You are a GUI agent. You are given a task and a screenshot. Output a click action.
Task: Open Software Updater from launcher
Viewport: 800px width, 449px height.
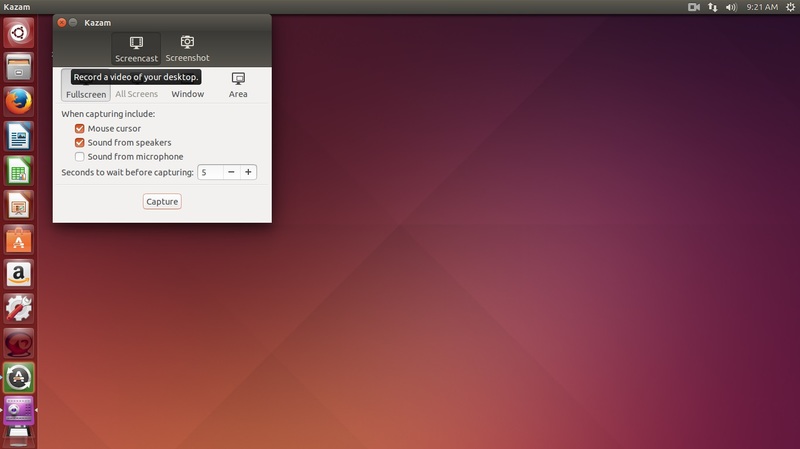(x=19, y=378)
